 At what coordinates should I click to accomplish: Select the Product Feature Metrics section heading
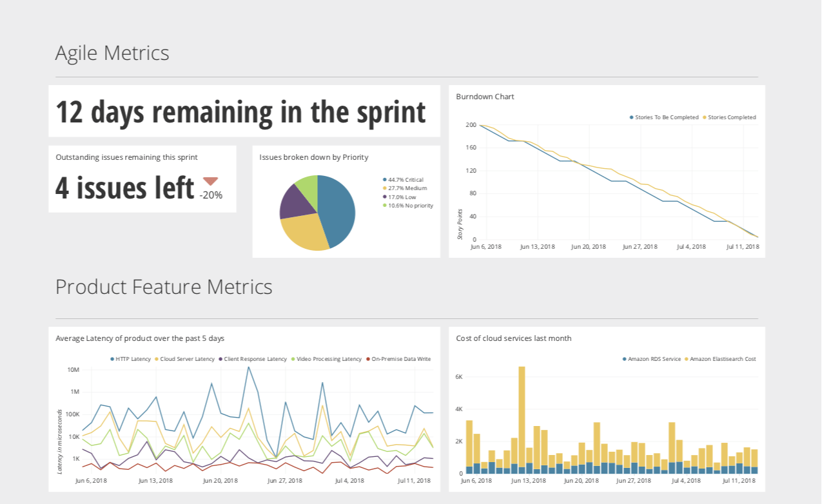point(164,287)
